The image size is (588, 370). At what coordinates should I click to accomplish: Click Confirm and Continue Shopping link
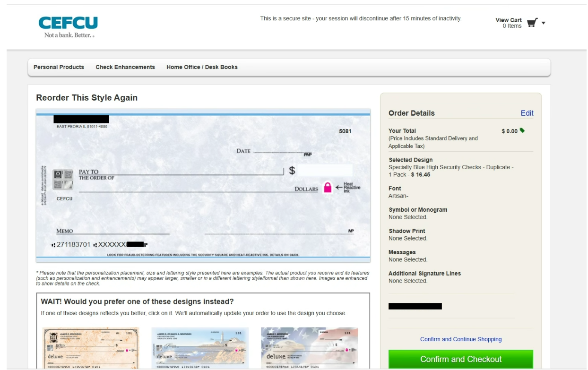pos(461,339)
